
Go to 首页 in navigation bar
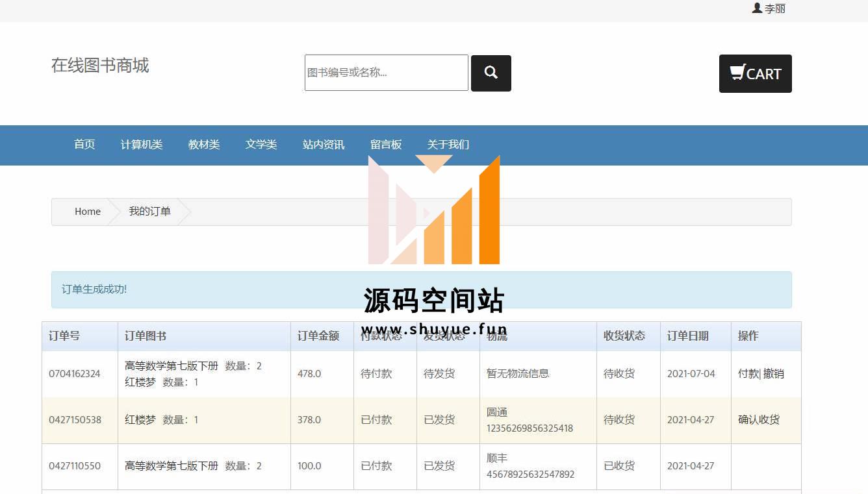[84, 145]
